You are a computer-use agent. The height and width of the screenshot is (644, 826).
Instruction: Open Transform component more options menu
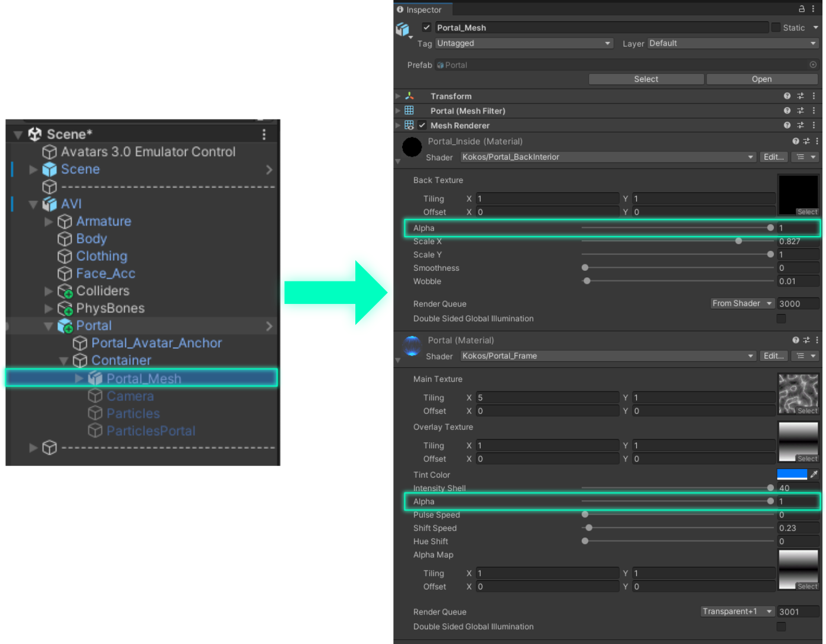(814, 96)
